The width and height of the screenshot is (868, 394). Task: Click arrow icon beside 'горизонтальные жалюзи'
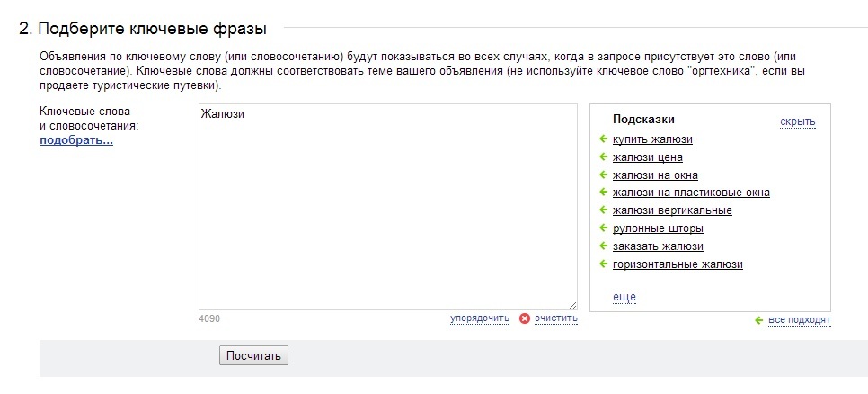pos(604,264)
